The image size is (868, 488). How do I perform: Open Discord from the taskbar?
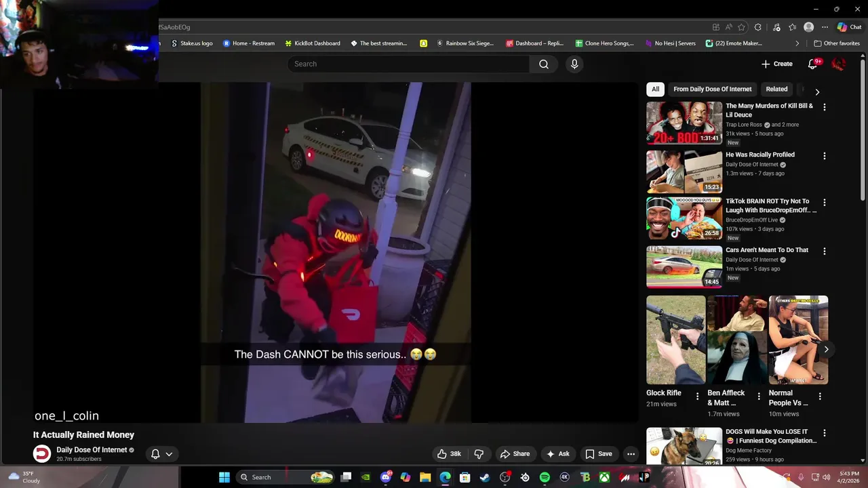(386, 477)
